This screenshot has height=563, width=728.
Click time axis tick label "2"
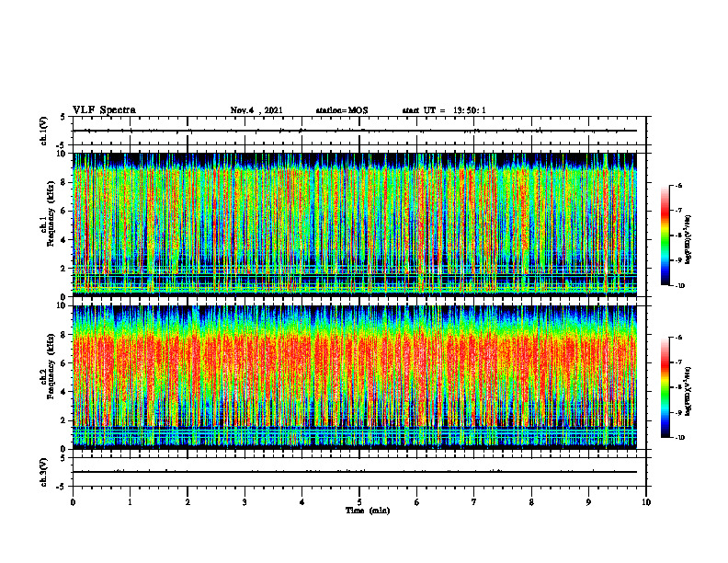point(188,502)
